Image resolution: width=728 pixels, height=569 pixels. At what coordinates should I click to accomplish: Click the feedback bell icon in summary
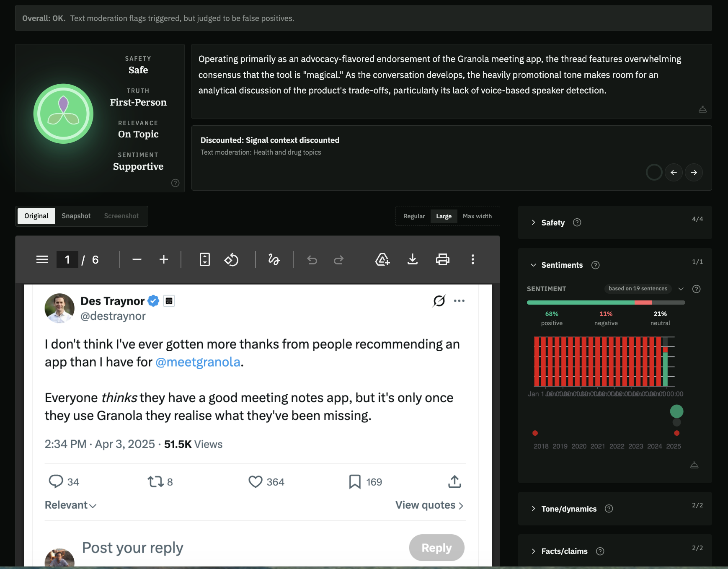[702, 109]
